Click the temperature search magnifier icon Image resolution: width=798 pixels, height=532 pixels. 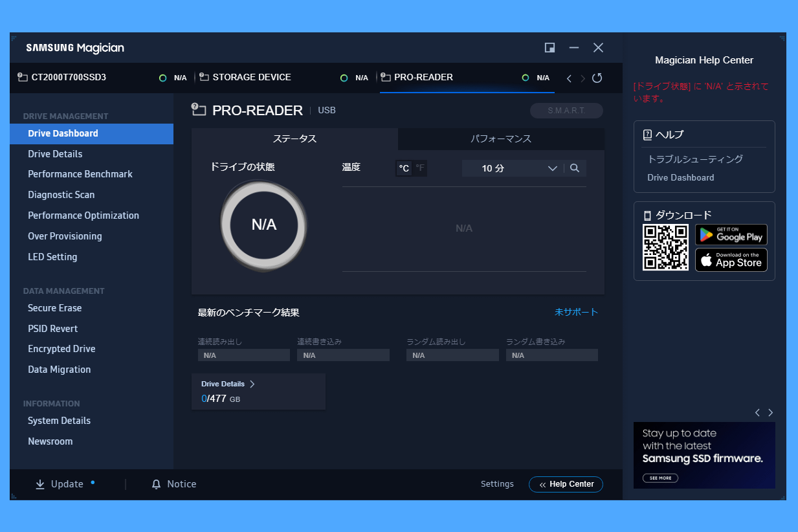pos(575,168)
